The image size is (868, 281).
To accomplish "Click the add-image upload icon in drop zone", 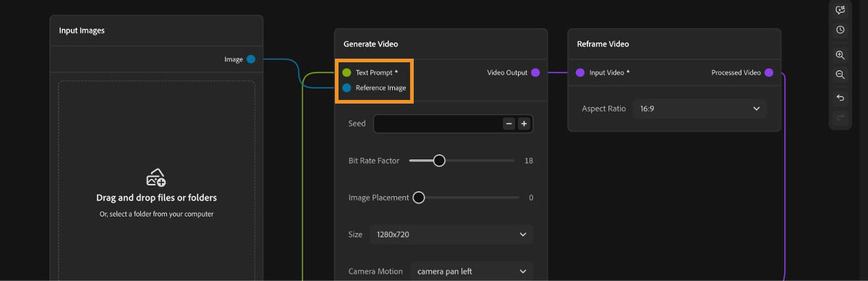I will 156,178.
